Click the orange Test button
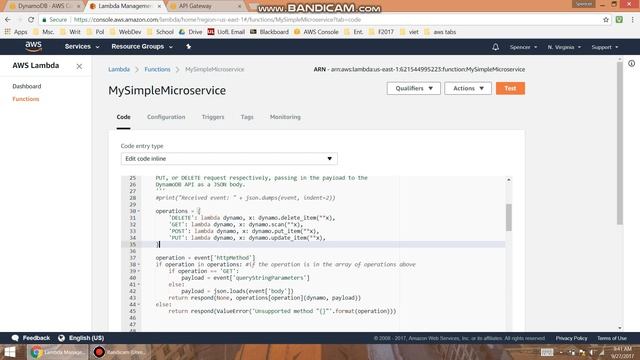The image size is (640, 360). click(510, 88)
